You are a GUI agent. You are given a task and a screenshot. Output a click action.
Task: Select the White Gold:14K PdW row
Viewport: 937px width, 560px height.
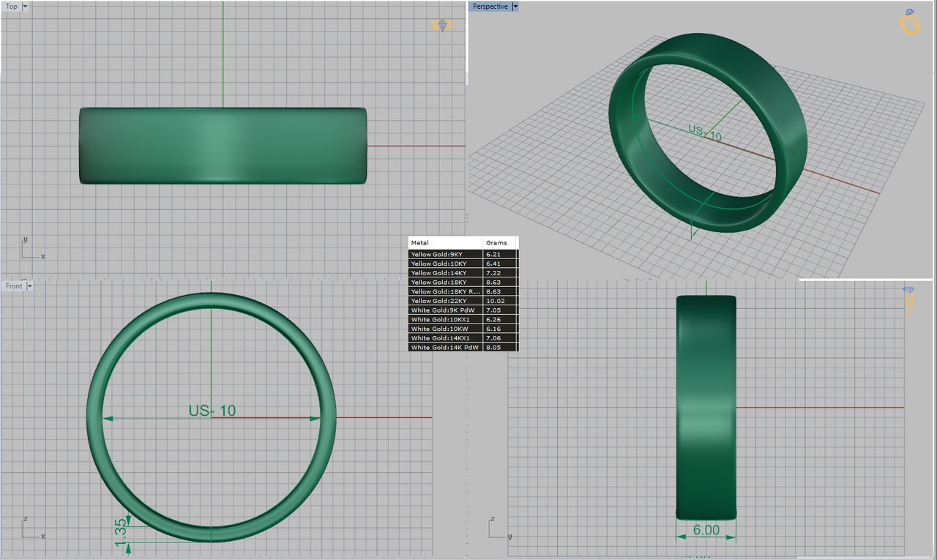click(x=463, y=348)
